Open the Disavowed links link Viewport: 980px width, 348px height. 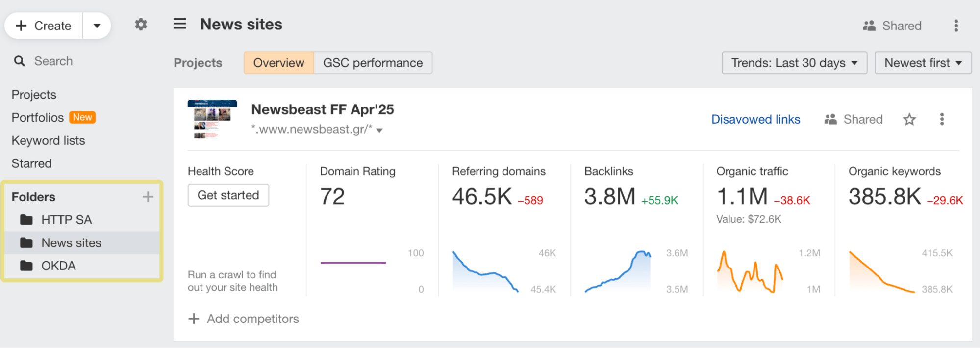pyautogui.click(x=755, y=119)
